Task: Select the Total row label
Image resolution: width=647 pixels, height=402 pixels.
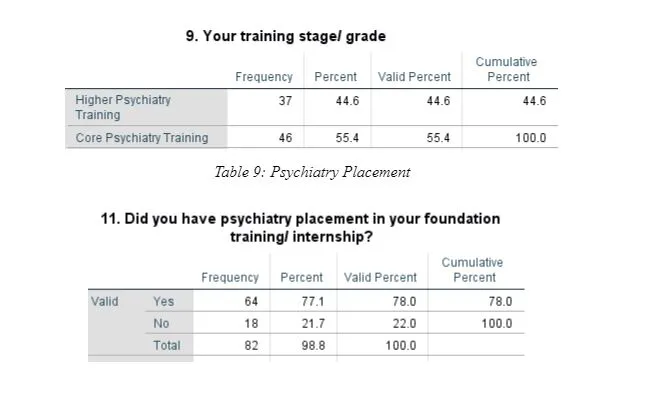Action: coord(166,345)
